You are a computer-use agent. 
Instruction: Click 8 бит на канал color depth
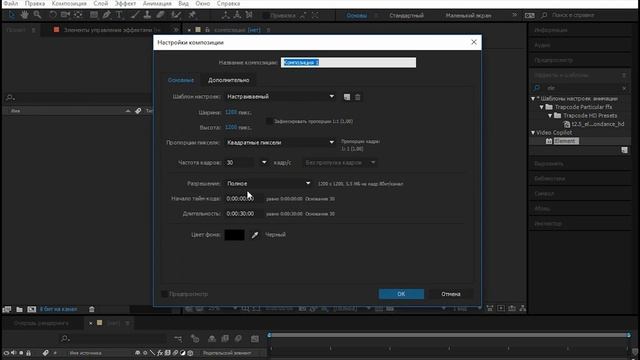pyautogui.click(x=58, y=309)
